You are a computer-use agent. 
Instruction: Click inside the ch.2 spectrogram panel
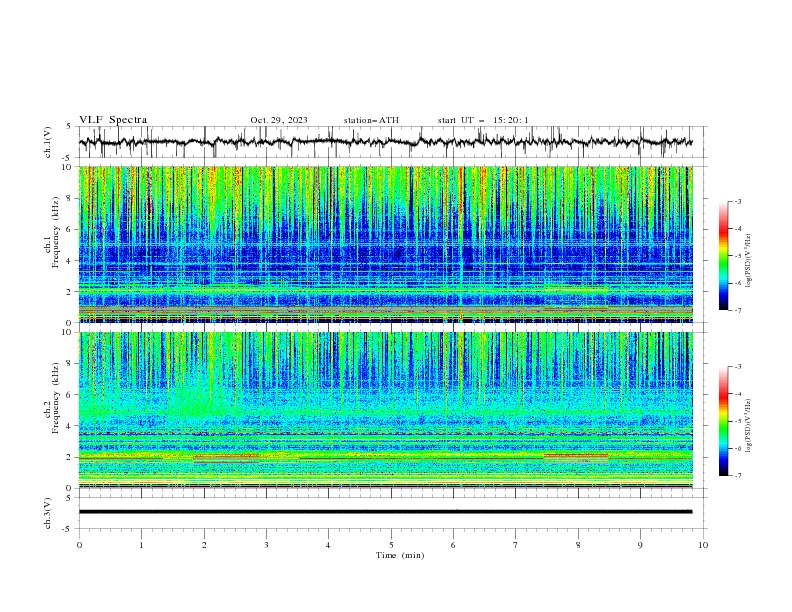point(385,410)
